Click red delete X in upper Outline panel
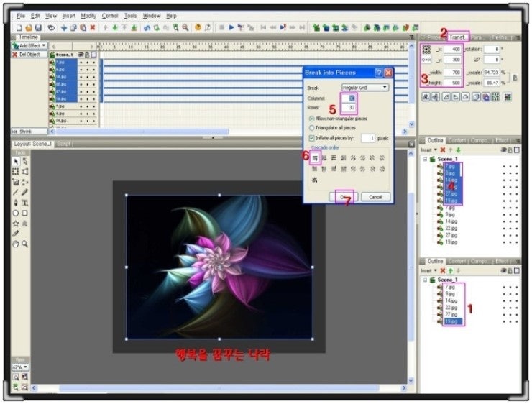This screenshot has width=532, height=404. point(442,150)
